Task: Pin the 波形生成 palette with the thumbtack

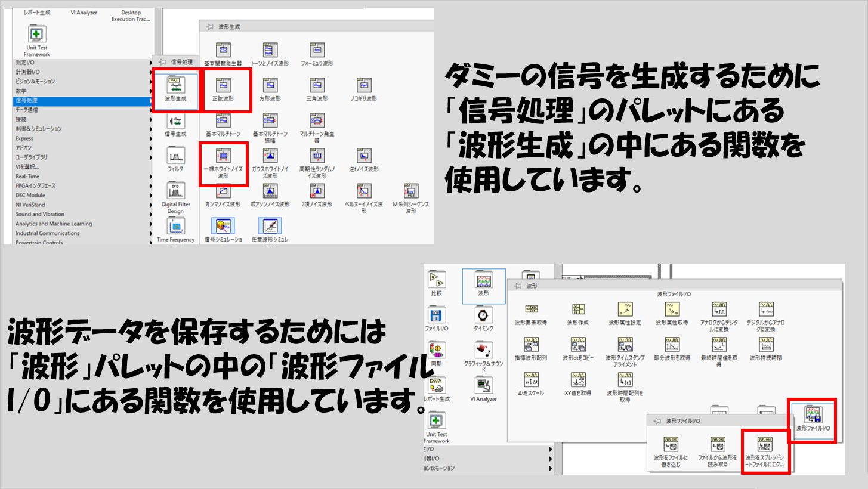Action: 209,27
